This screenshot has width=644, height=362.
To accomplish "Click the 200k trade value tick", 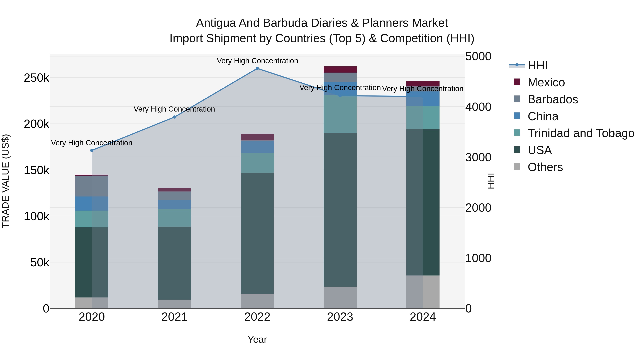I will pos(36,124).
